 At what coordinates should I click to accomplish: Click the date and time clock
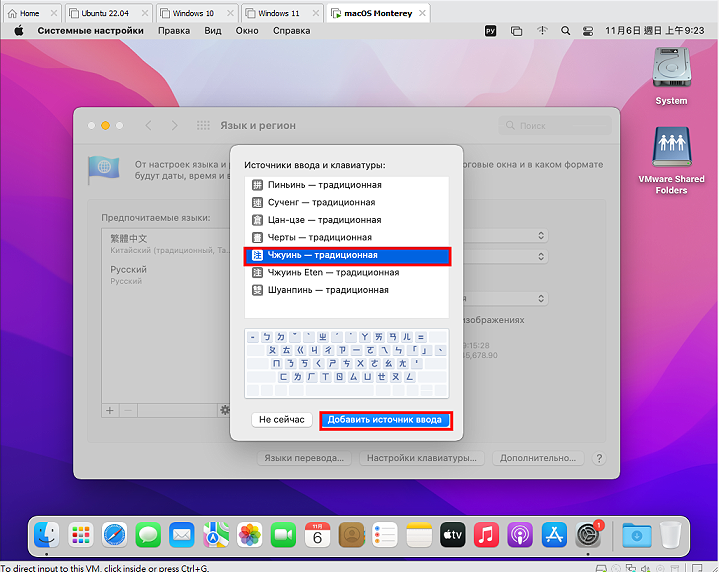[x=654, y=31]
